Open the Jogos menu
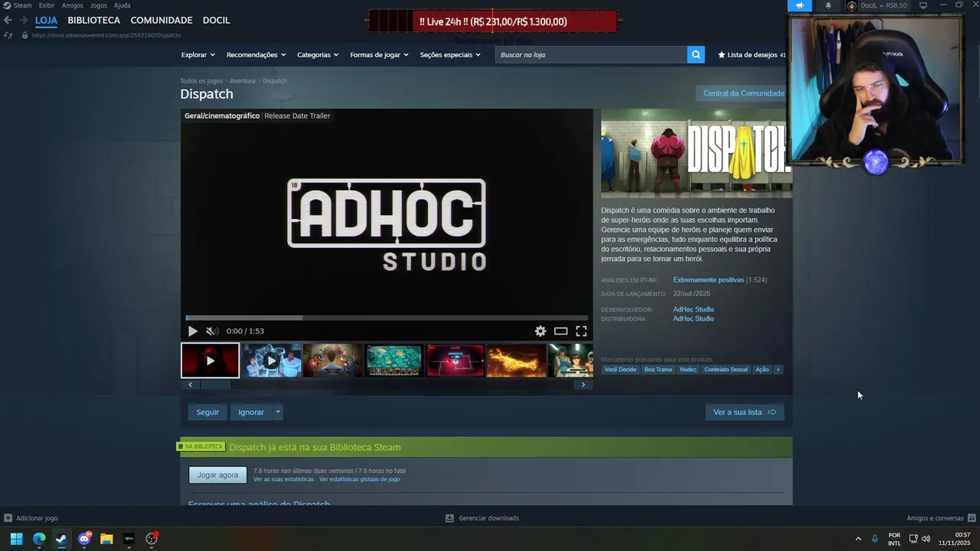The width and height of the screenshot is (980, 551). pos(99,5)
